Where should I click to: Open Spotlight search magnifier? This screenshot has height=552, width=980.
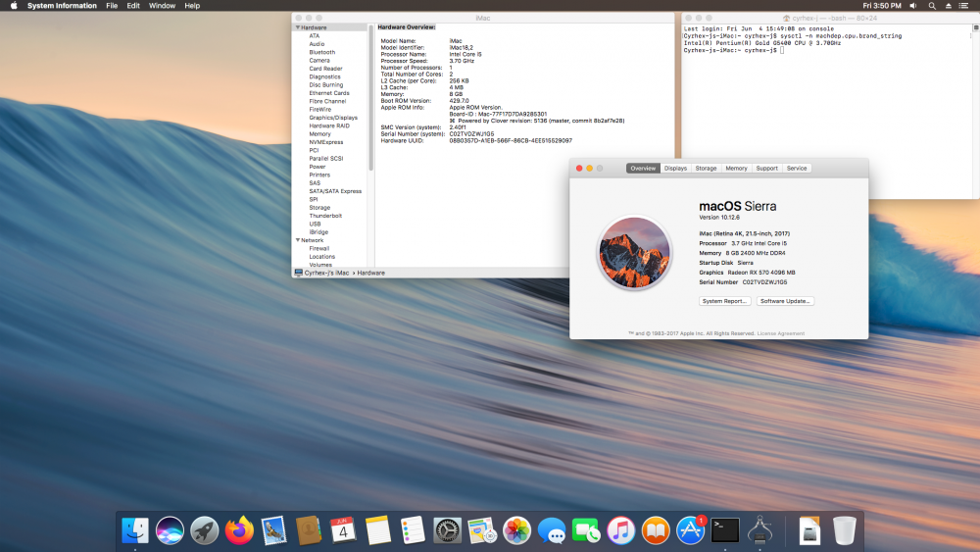[x=932, y=6]
